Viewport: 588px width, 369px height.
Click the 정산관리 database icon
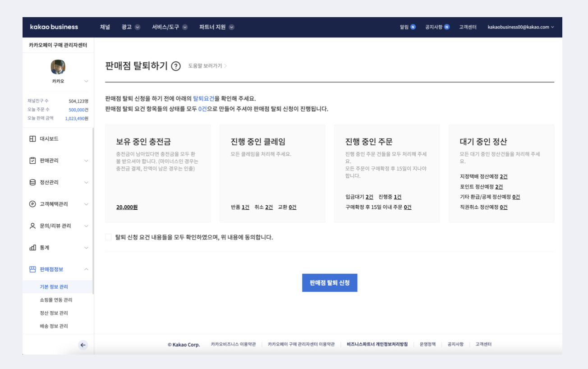[x=32, y=182]
